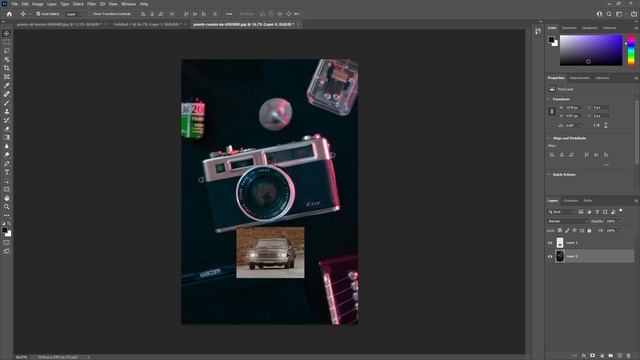The image size is (640, 360).
Task: Select the Zoom tool
Action: pos(7,207)
